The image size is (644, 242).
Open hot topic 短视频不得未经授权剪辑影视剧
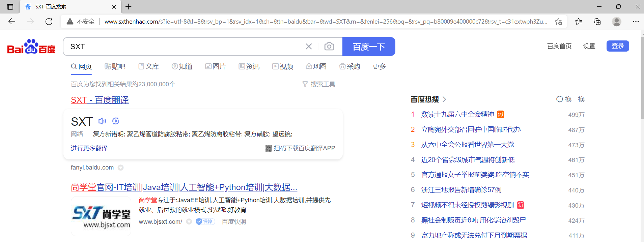pyautogui.click(x=467, y=205)
